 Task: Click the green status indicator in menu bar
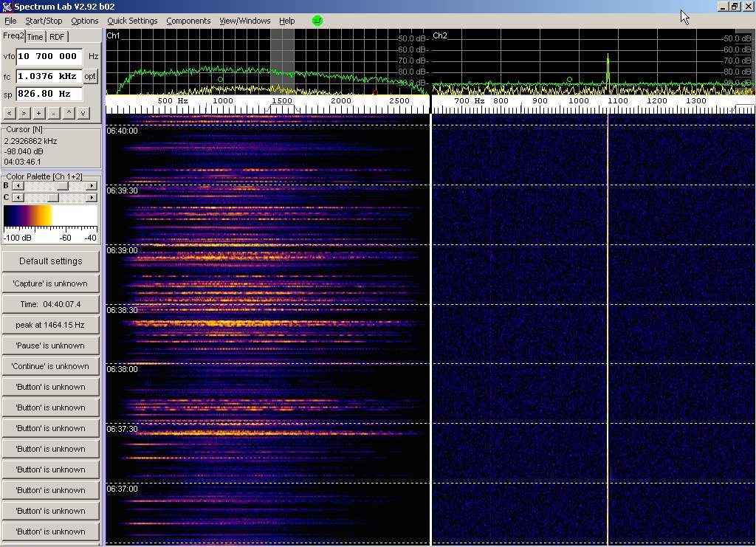pos(317,21)
